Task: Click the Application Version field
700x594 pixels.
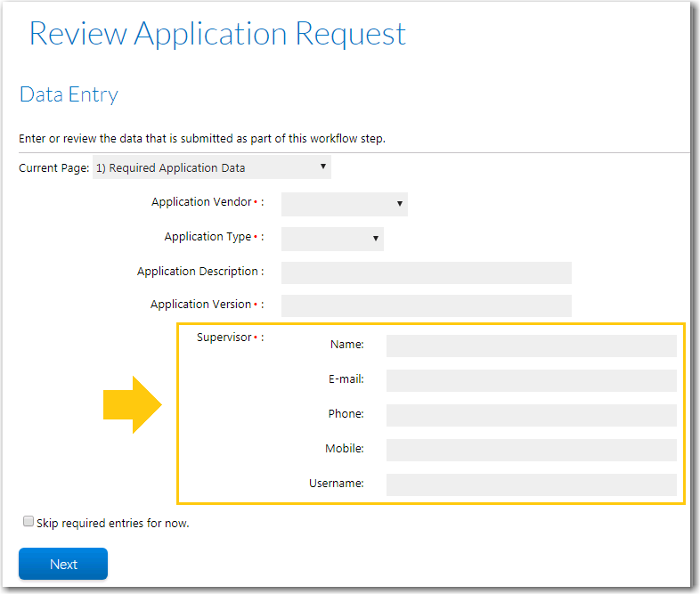Action: (x=427, y=305)
